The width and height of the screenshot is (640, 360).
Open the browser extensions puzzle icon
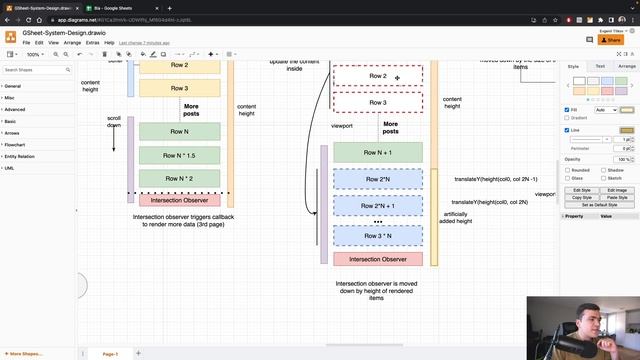click(x=600, y=20)
